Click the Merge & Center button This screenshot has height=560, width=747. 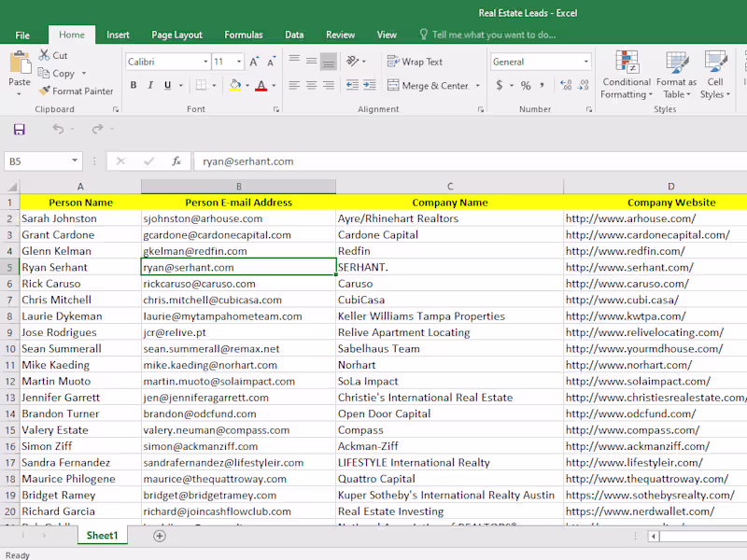428,86
